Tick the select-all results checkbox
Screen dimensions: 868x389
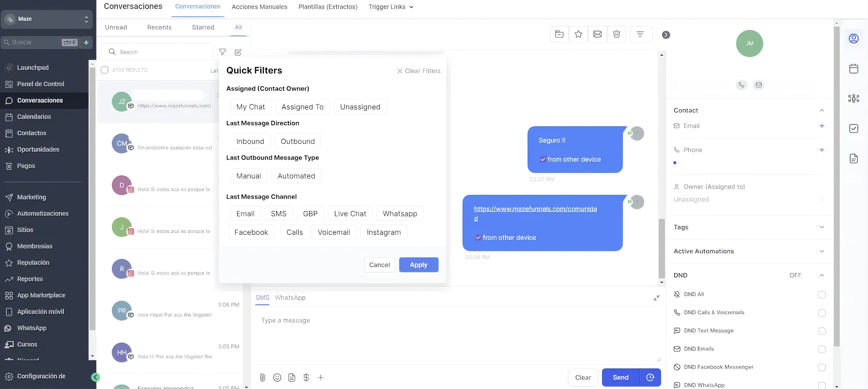click(x=104, y=70)
